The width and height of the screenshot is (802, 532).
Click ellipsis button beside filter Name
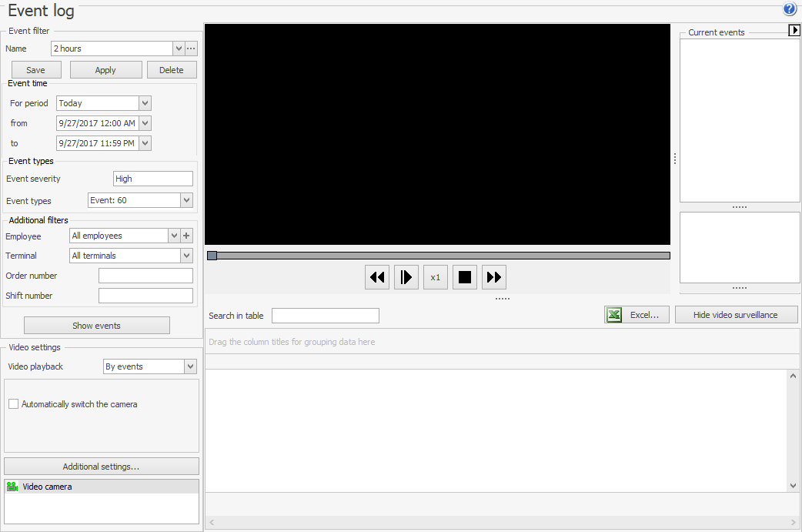point(191,49)
